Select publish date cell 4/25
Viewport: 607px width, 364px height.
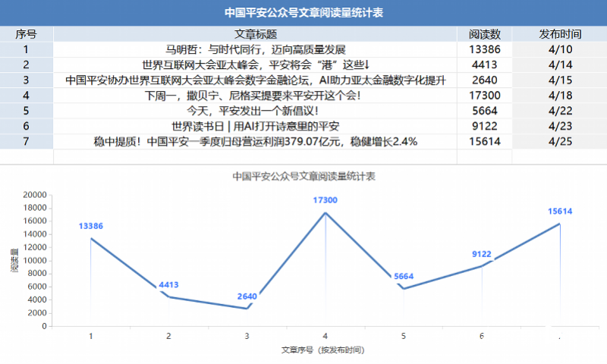[560, 142]
